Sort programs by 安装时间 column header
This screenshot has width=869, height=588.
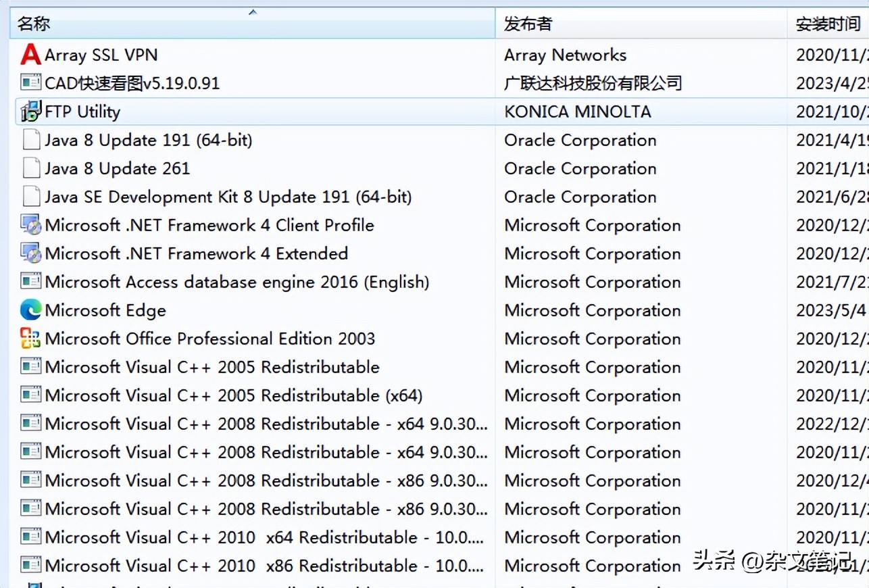click(827, 25)
